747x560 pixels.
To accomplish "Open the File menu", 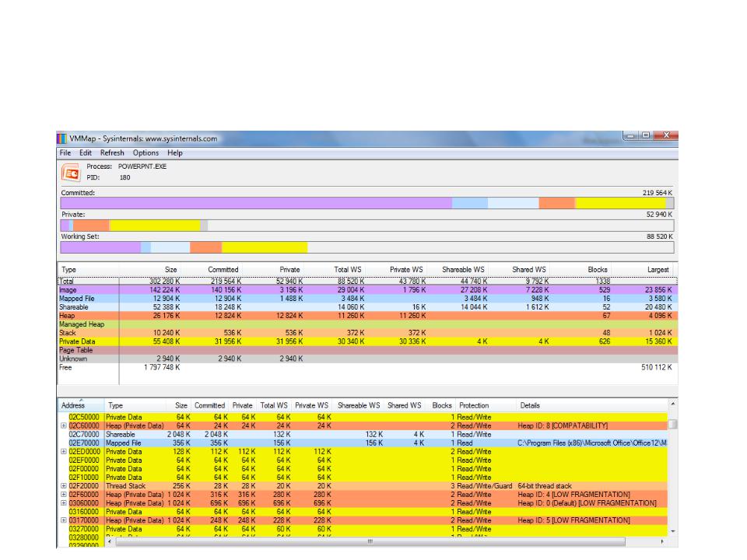I will click(x=65, y=153).
